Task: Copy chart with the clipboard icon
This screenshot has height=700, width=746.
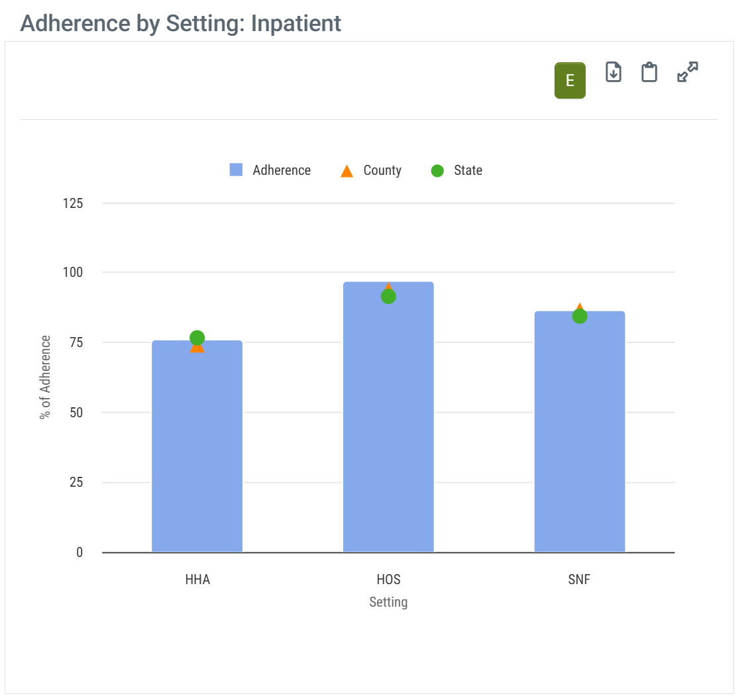Action: coord(649,72)
